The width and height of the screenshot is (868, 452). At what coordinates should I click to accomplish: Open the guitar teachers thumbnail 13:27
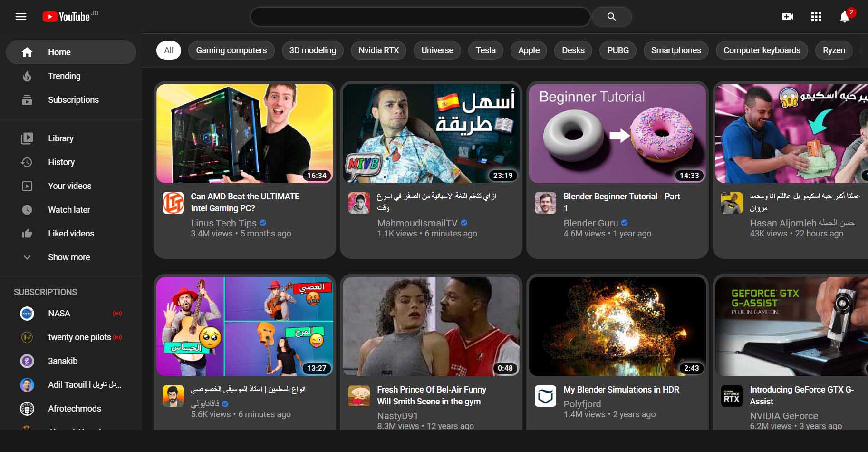[245, 326]
